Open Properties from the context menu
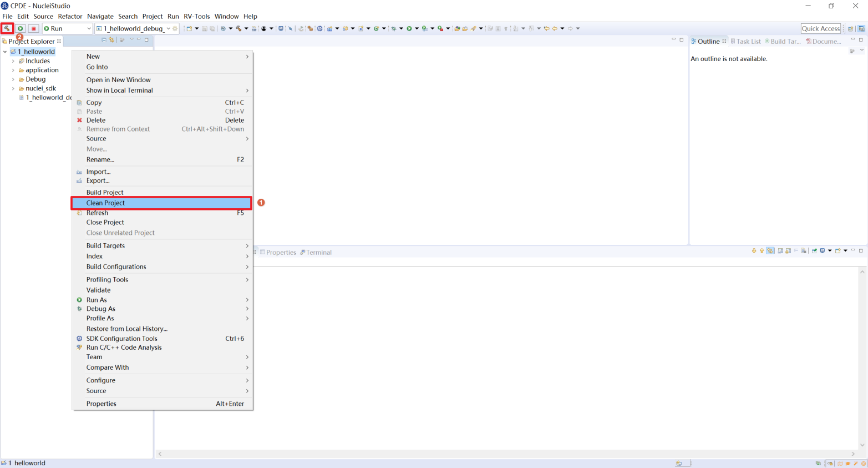 click(162, 404)
